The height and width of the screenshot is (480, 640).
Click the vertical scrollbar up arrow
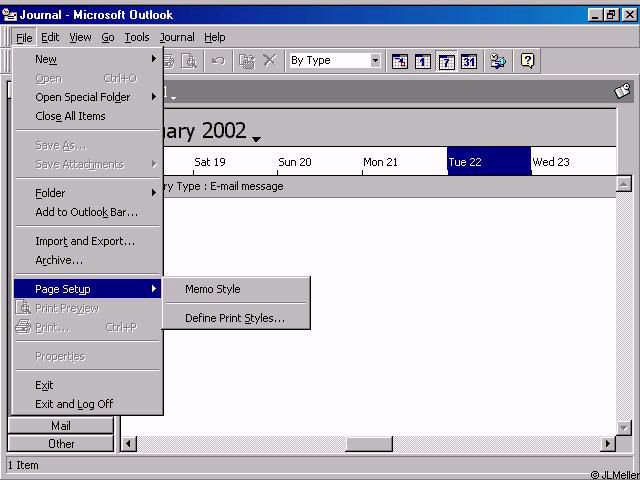623,184
